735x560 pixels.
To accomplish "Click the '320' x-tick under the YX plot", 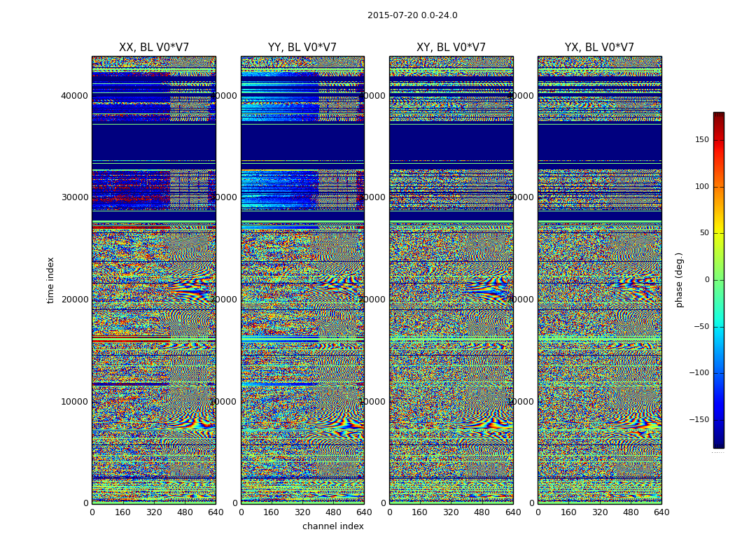I will tap(600, 512).
